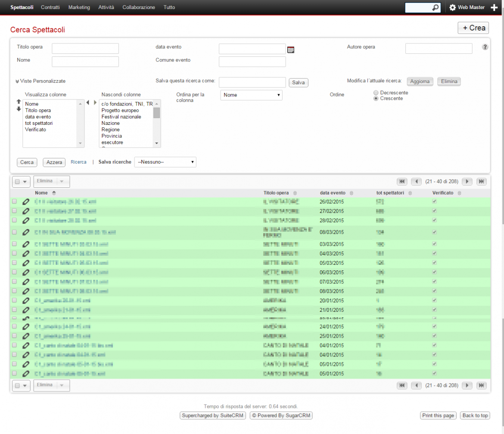Click the + Crea button

tap(473, 28)
